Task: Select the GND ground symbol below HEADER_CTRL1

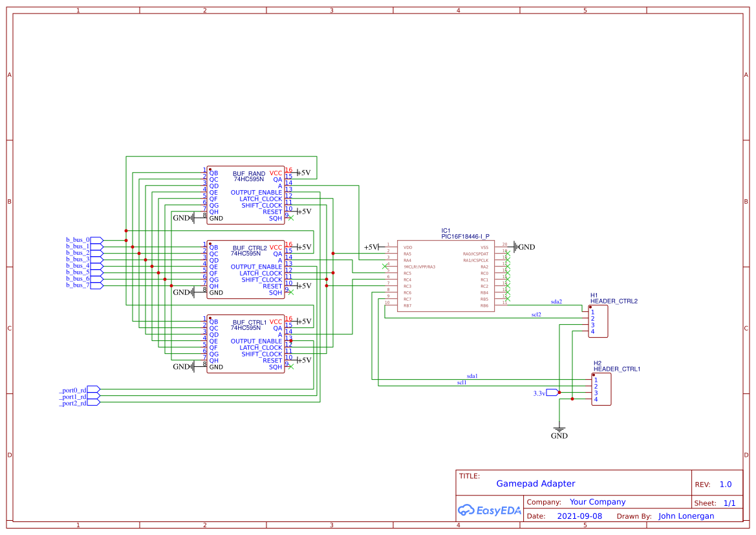Action: click(x=559, y=428)
